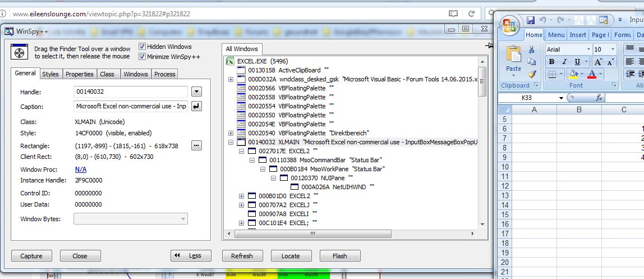This screenshot has width=644, height=279.
Task: Click the Less button
Action: [x=191, y=255]
